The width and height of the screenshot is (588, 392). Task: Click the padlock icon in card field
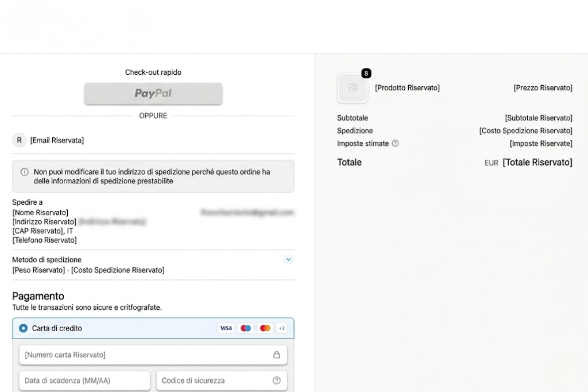click(276, 355)
